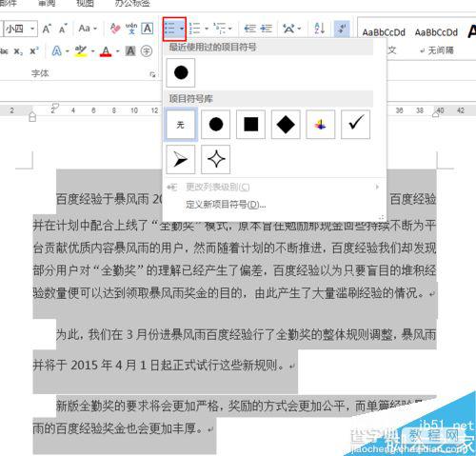This screenshot has height=456, width=476.
Task: Choose the checkmark bullet from library
Action: [x=355, y=125]
